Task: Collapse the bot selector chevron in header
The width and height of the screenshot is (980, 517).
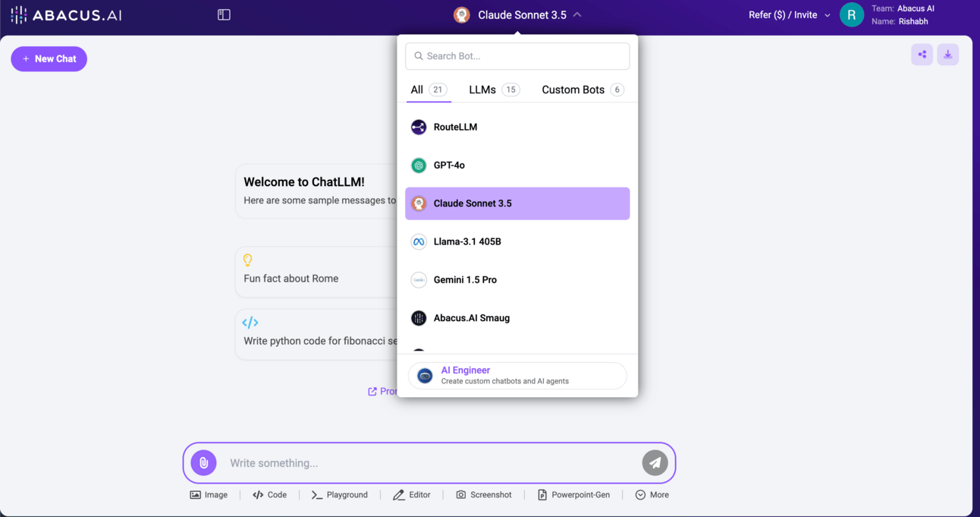Action: click(577, 14)
